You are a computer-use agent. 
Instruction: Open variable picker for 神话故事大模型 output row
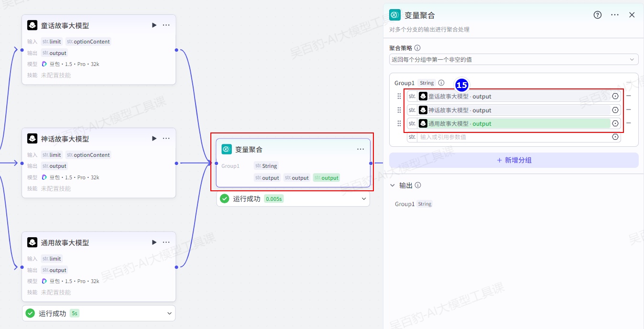pyautogui.click(x=615, y=110)
